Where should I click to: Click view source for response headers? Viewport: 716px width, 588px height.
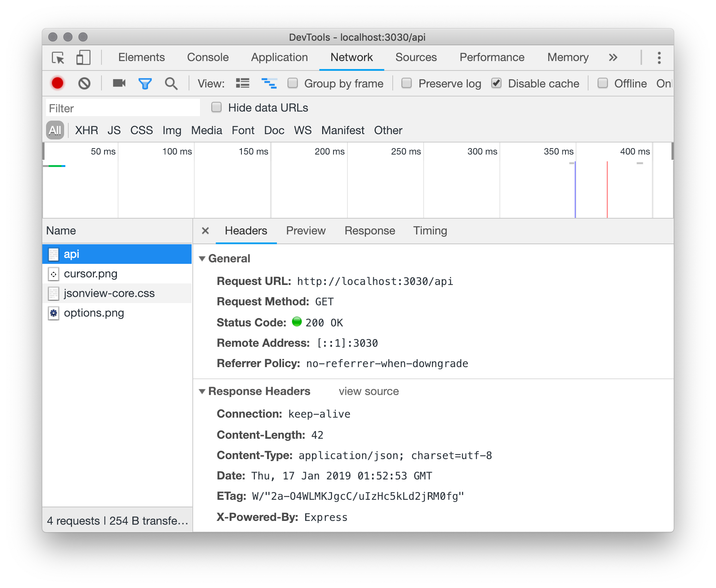(x=369, y=391)
